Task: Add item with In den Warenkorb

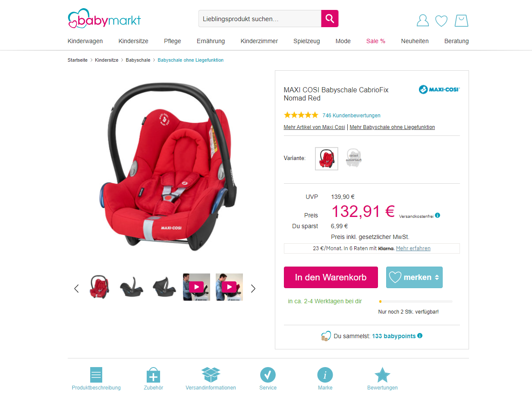Action: tap(331, 277)
